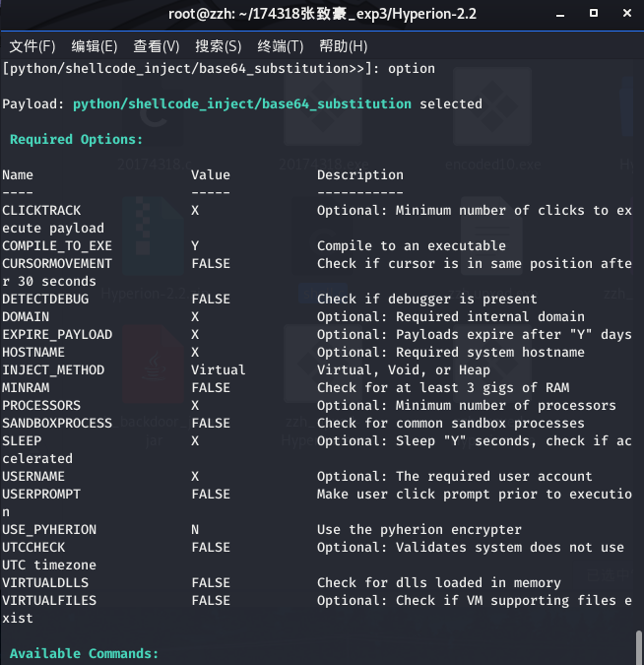The image size is (644, 665).
Task: Click the USERPROMPT option name
Action: point(41,495)
